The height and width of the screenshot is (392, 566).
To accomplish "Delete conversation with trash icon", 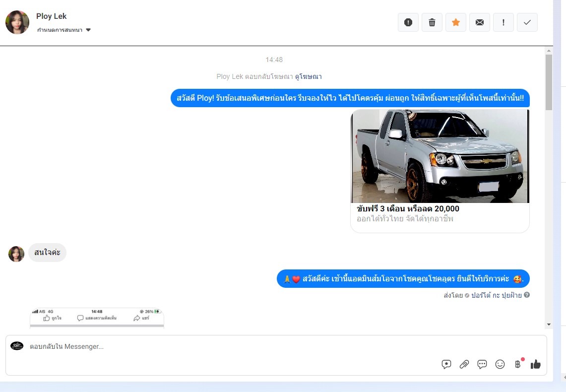I will 432,22.
